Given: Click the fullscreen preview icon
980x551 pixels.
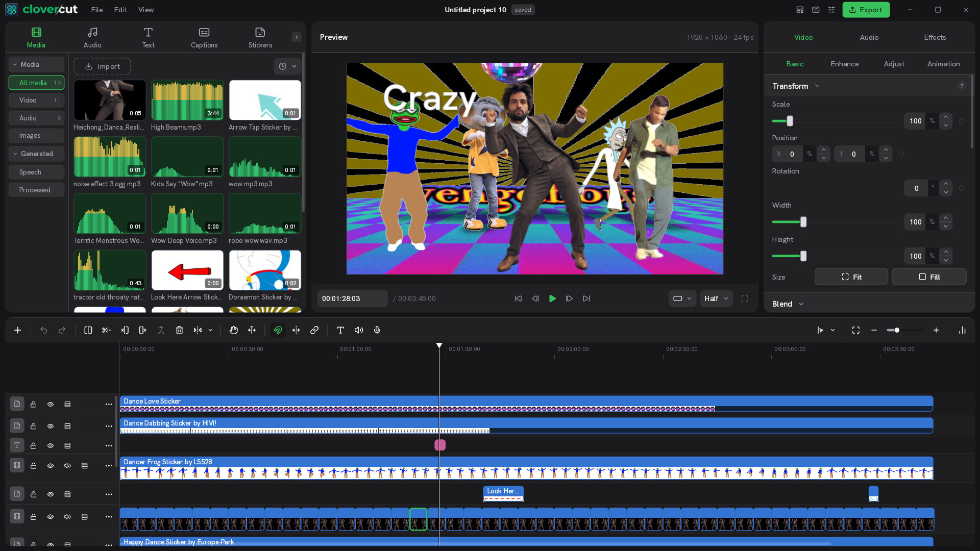Looking at the screenshot, I should (745, 299).
